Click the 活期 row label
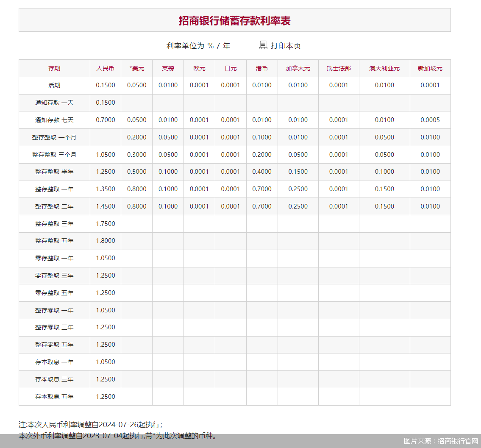Viewport: 481px width, 448px height. tap(54, 85)
